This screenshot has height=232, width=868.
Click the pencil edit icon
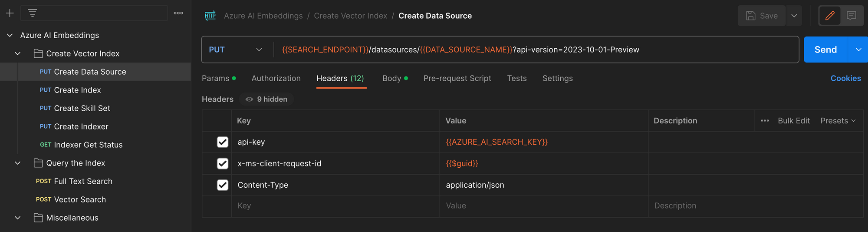830,16
